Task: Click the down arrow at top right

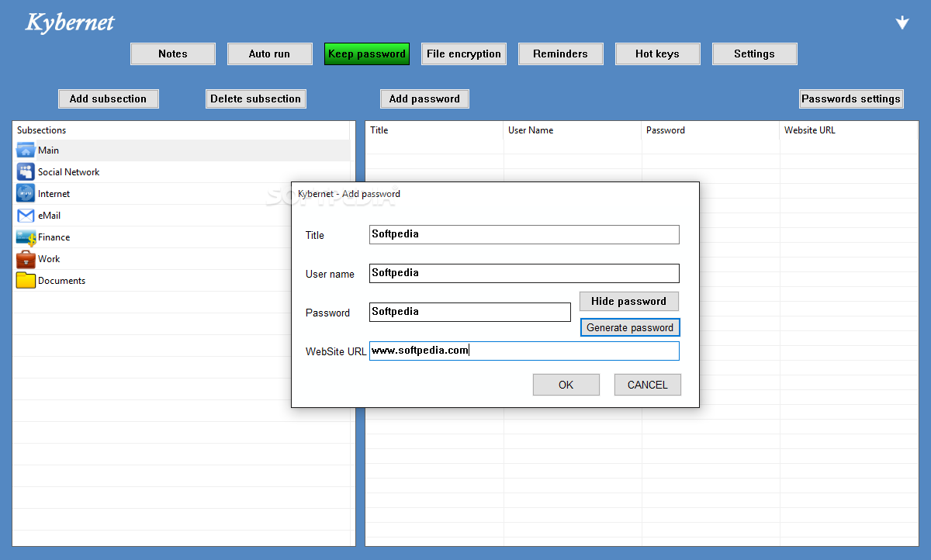Action: coord(902,22)
